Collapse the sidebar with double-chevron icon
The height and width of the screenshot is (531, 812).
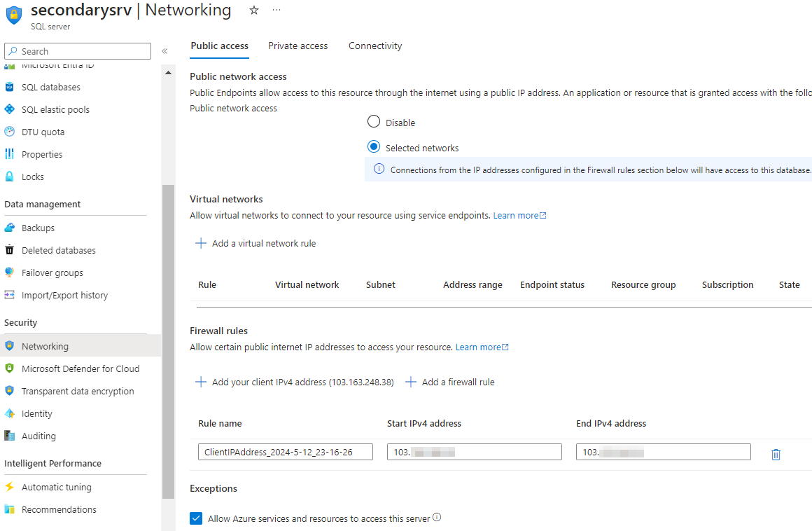(x=164, y=50)
